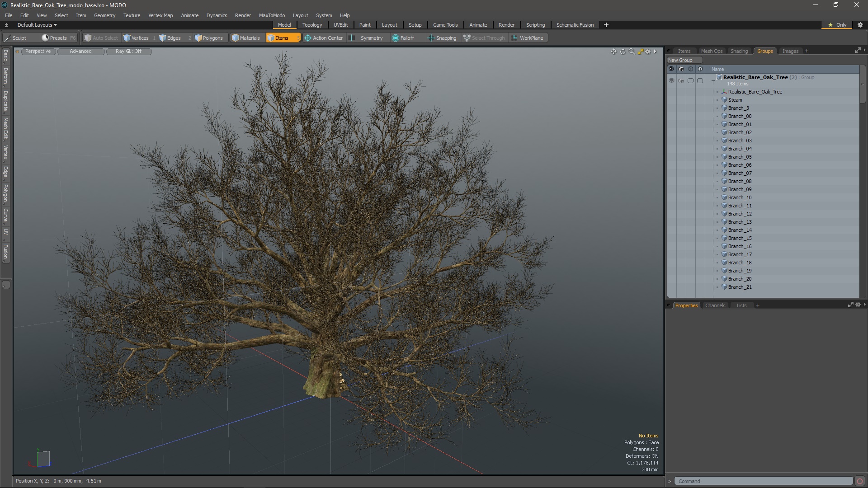Click the Presets button
868x488 pixels.
58,38
